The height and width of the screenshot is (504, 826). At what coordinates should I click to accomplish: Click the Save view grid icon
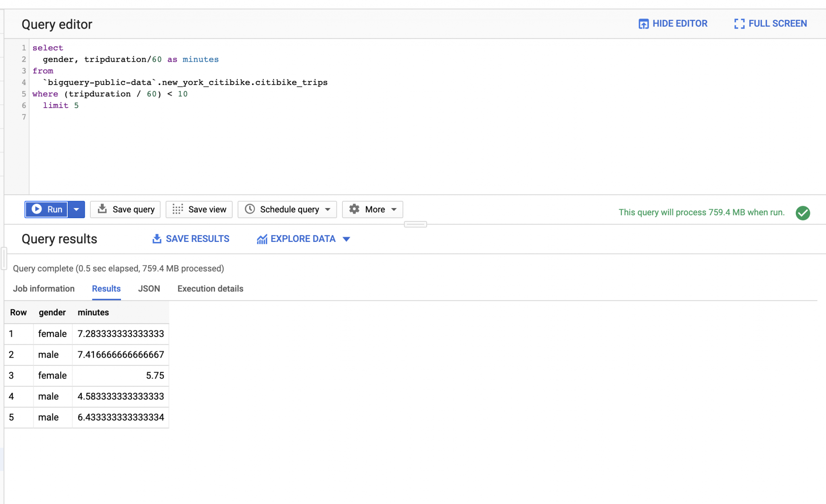click(177, 209)
